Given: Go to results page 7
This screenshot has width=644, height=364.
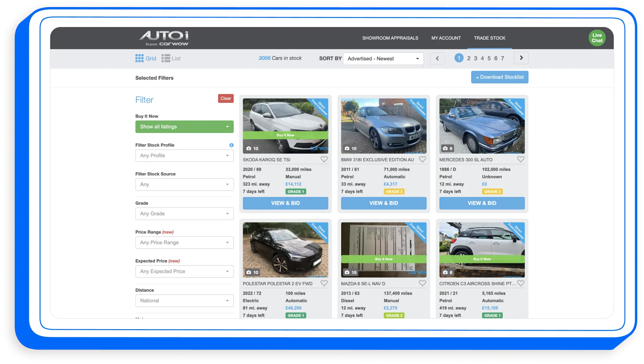Looking at the screenshot, I should tap(502, 58).
